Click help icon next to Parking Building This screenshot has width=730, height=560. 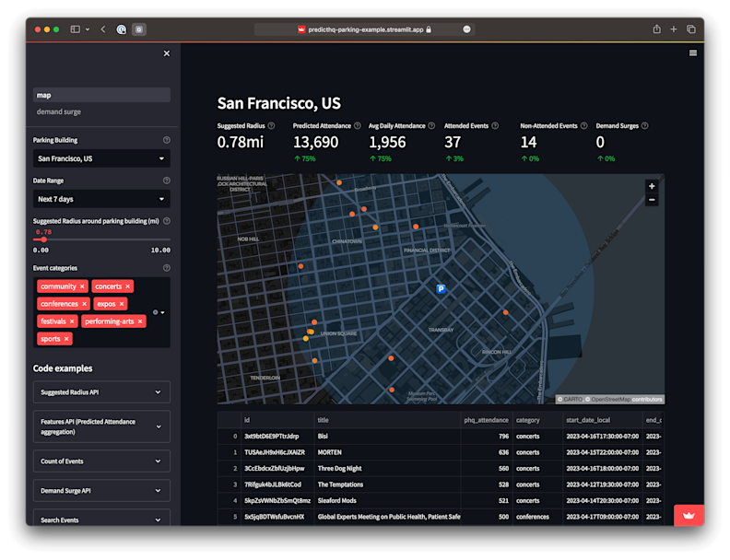(x=167, y=140)
